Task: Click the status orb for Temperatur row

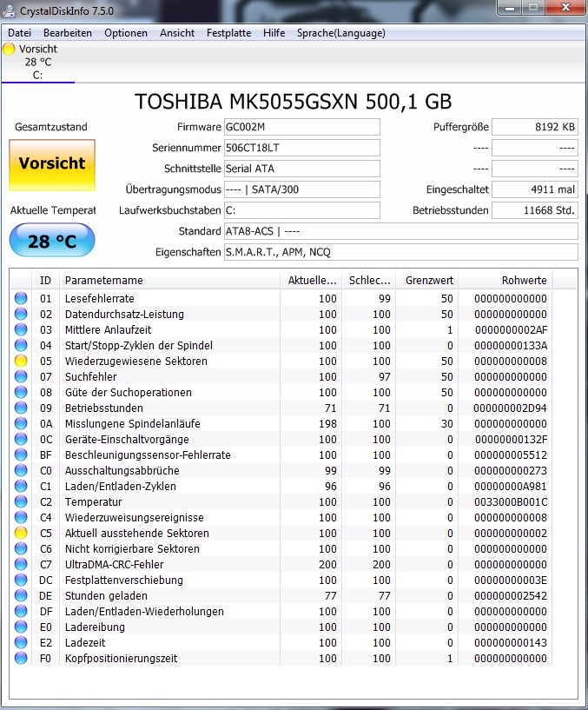Action: tap(21, 501)
